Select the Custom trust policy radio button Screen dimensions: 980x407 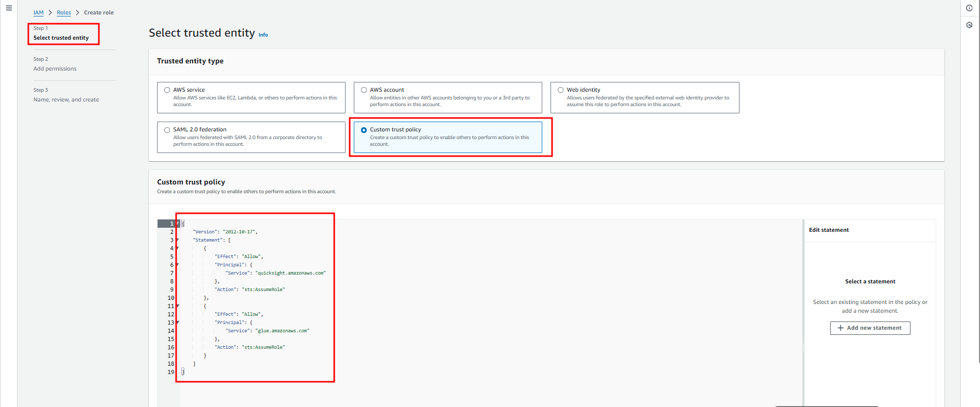tap(364, 130)
